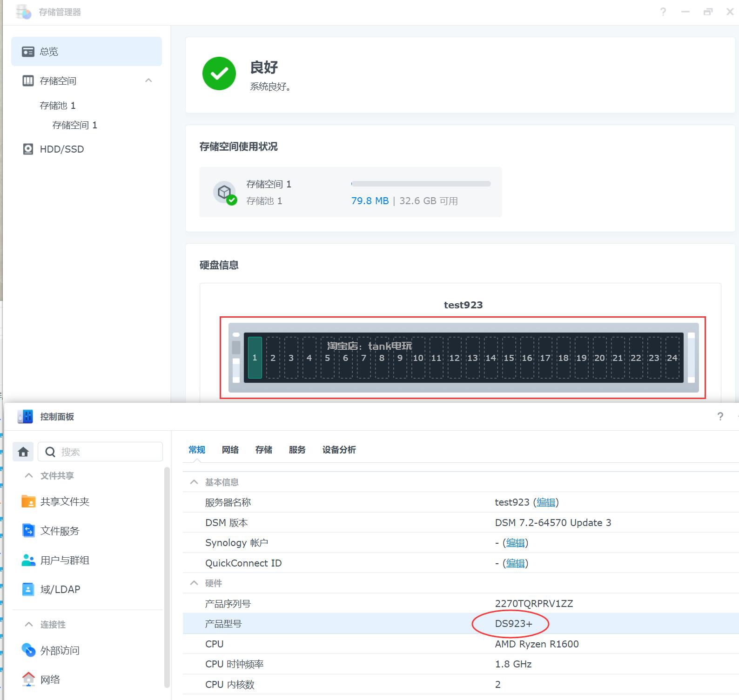Switch to the 网络 tab
Image resolution: width=739 pixels, height=700 pixels.
tap(230, 450)
